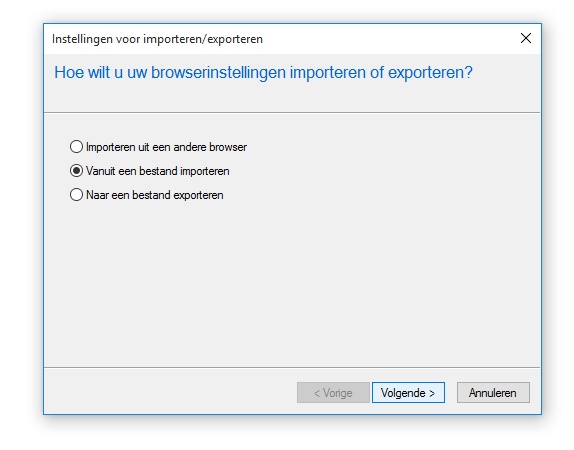Viewport: 574px width, 450px height.
Task: Click the 'Importeren uit een andere browser' label text
Action: pos(166,147)
